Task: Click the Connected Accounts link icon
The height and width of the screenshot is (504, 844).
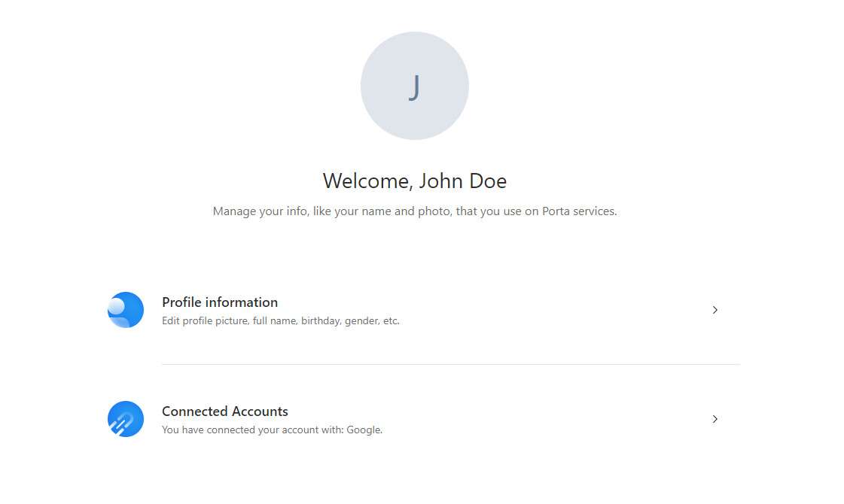Action: pos(126,419)
